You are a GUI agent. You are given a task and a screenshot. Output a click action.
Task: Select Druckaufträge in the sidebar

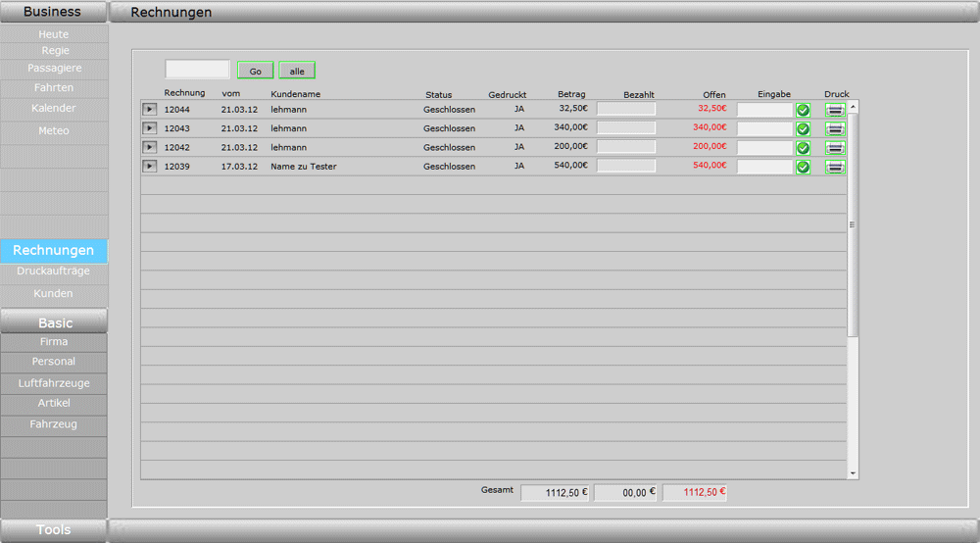53,271
